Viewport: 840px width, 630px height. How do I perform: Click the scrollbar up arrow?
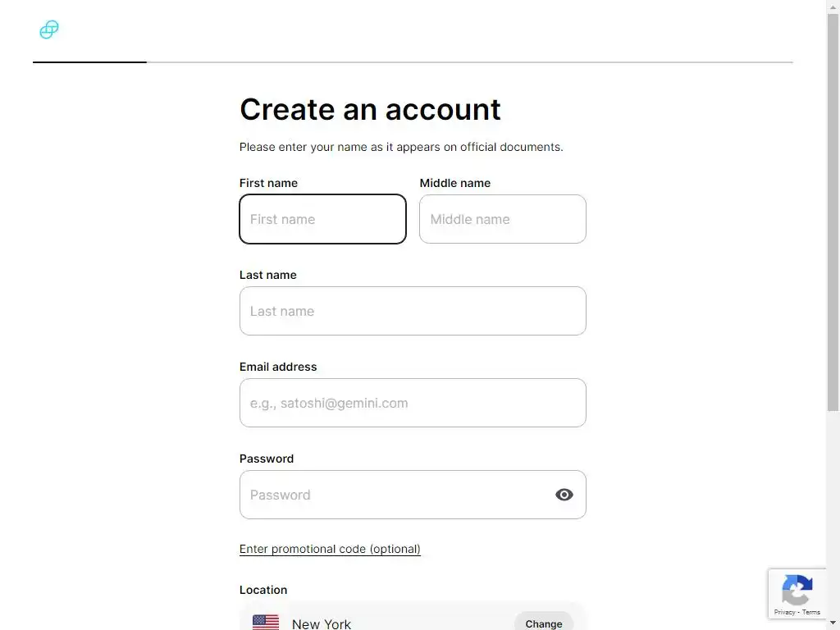(x=833, y=7)
